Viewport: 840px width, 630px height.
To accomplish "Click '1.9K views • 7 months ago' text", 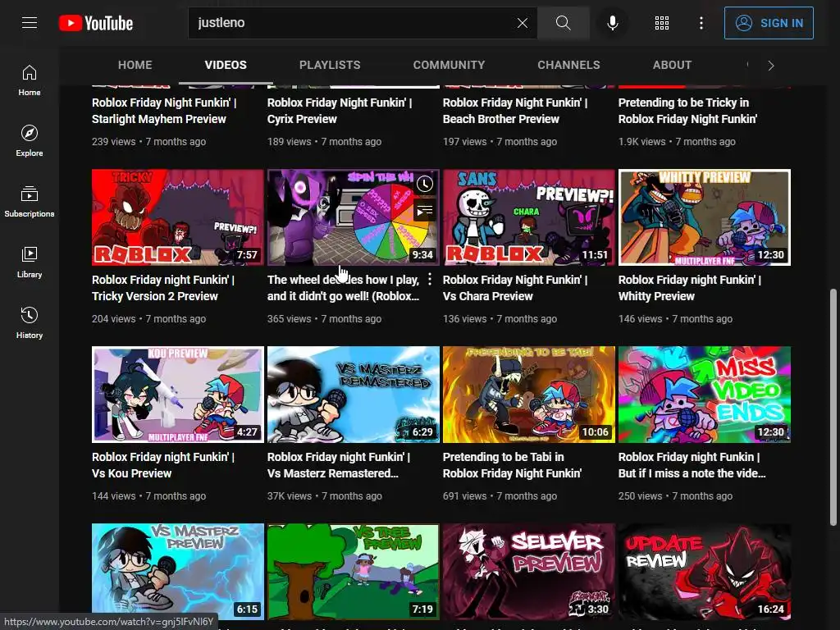I will [x=677, y=141].
